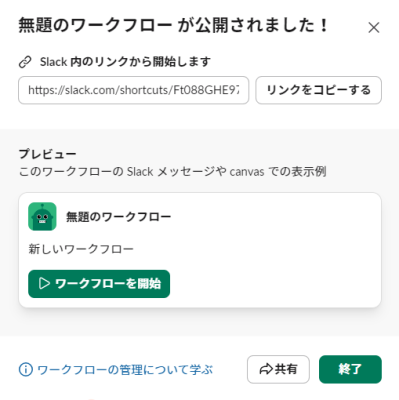Click the green robot workflow avatar
This screenshot has height=400, width=399.
point(42,216)
